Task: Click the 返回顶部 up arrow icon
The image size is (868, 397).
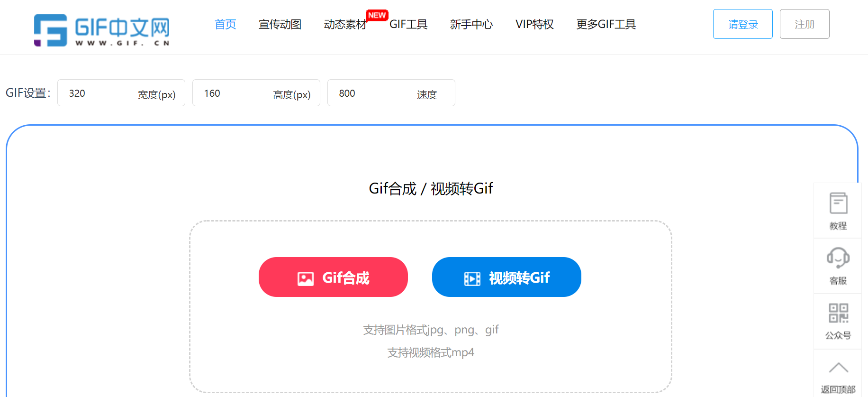Action: (838, 368)
